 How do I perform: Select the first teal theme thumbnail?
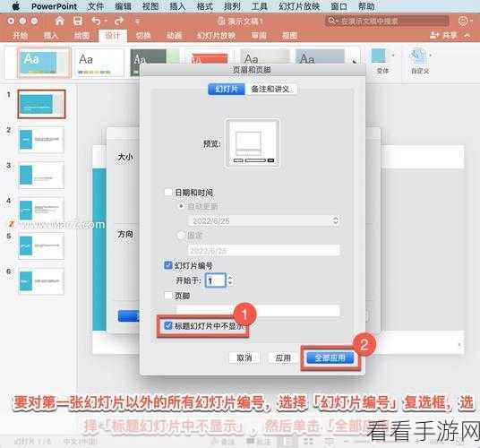tap(44, 63)
